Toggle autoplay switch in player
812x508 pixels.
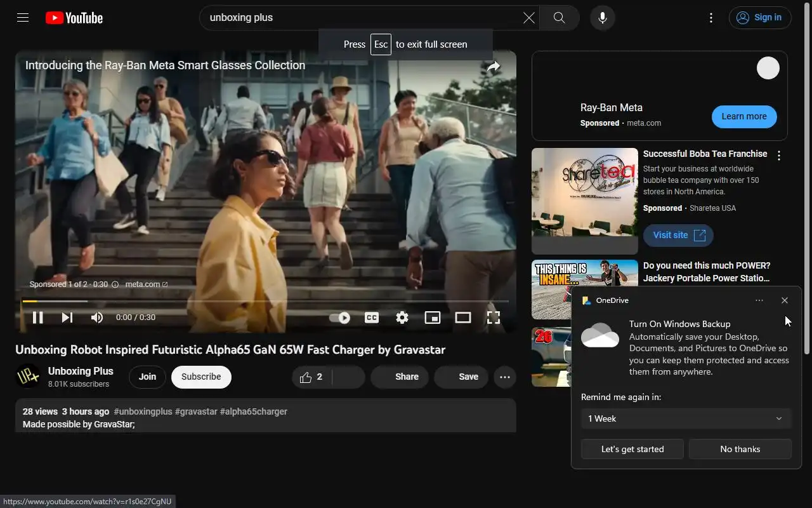coord(340,317)
